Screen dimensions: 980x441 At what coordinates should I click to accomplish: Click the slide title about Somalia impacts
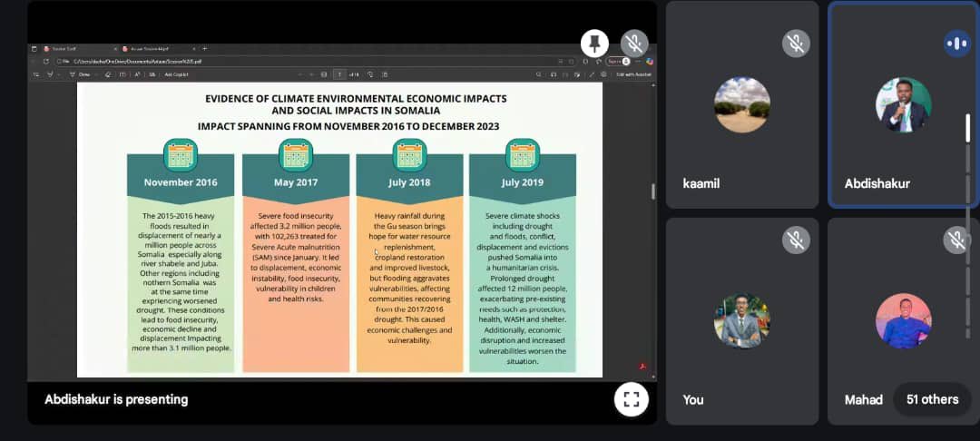pos(356,104)
